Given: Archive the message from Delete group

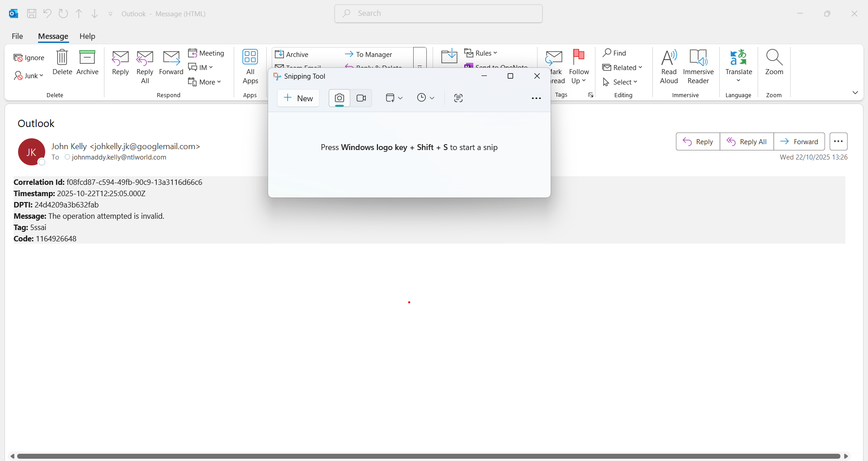Looking at the screenshot, I should (87, 63).
